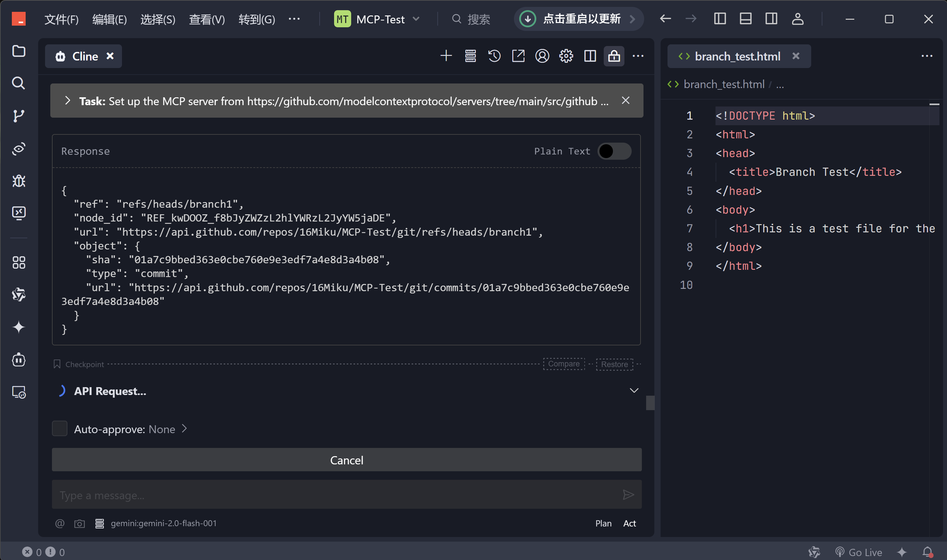Open Extensions view in activity bar
This screenshot has height=560, width=947.
click(x=18, y=263)
